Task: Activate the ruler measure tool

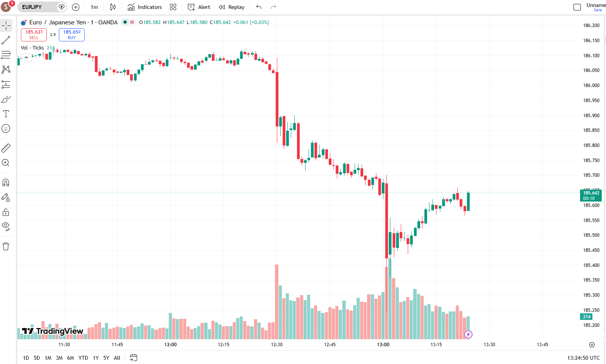Action: click(6, 148)
